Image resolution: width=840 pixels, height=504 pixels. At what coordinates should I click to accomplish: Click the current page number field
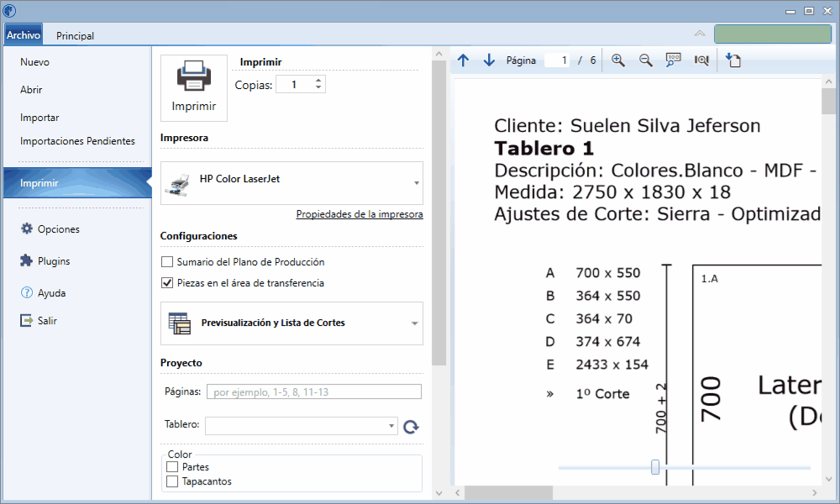coord(557,60)
